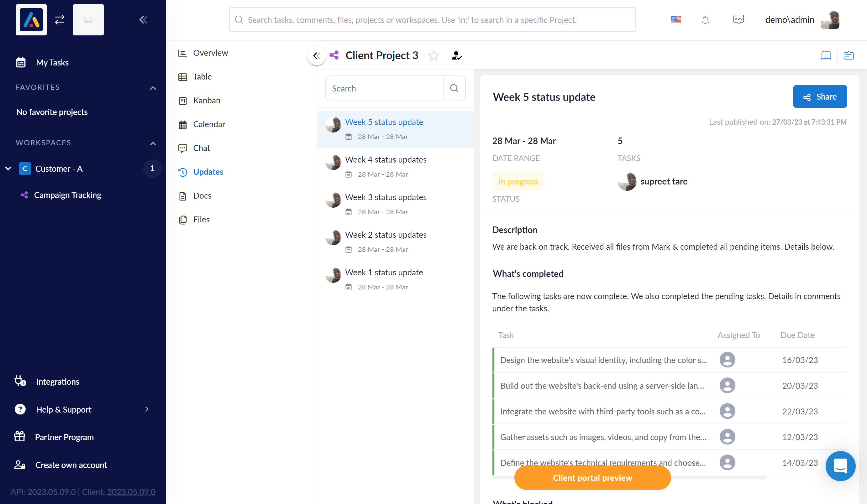Viewport: 867px width, 504px height.
Task: Collapse the Customer - A workspace
Action: (8, 169)
